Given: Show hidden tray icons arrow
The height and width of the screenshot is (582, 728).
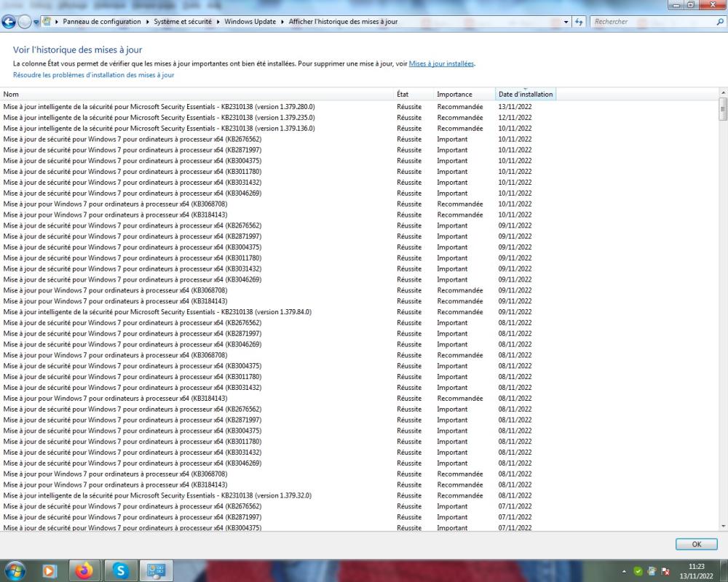Looking at the screenshot, I should [624, 571].
